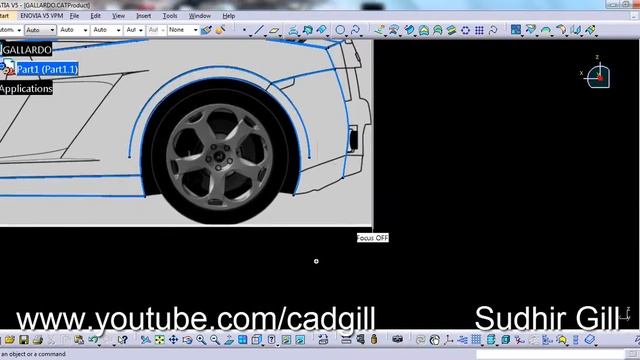The height and width of the screenshot is (360, 640).
Task: Open the fourth Auto dropdown
Action: pos(107,30)
